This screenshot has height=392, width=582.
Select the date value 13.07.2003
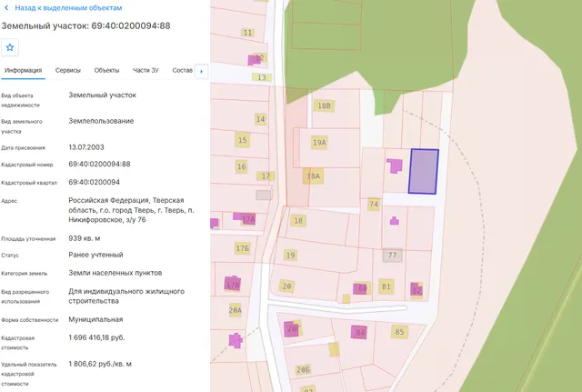[x=86, y=147]
